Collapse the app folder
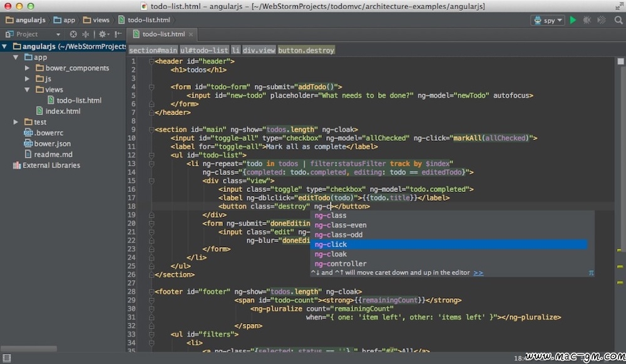Image resolution: width=626 pixels, height=364 pixels. [16, 58]
